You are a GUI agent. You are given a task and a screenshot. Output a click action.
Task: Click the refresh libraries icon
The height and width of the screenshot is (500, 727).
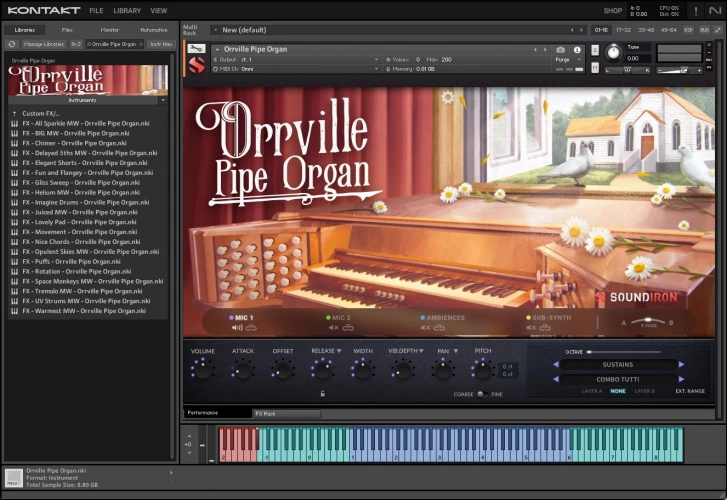(12, 44)
